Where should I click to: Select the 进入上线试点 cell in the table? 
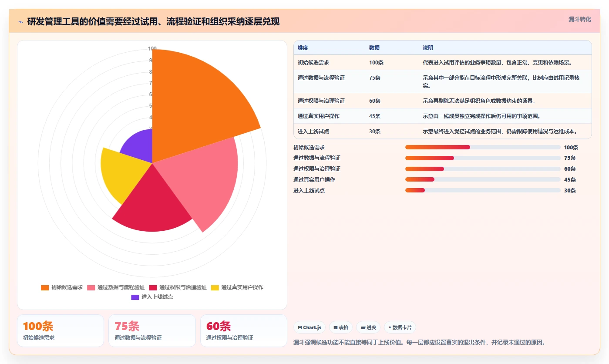click(x=313, y=131)
